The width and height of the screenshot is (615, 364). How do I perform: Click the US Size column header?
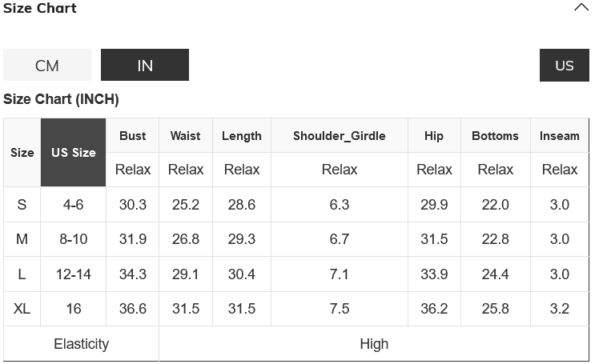point(74,153)
